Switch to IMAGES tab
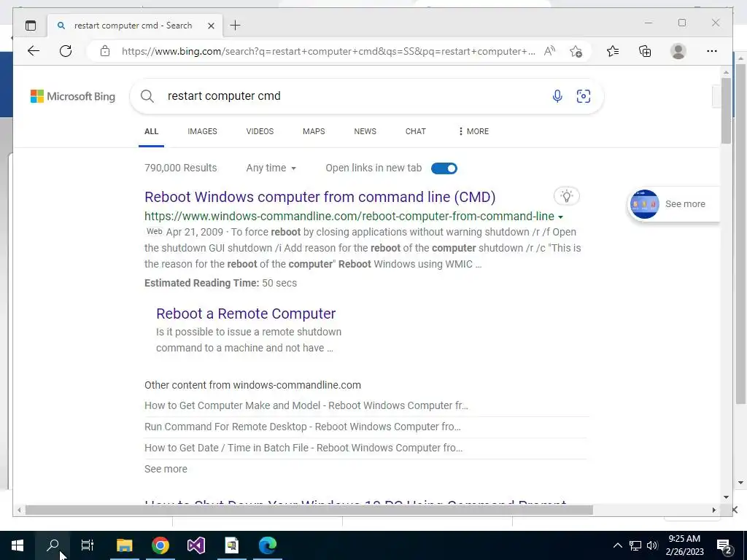Screen dimensions: 747x560 click(x=203, y=131)
